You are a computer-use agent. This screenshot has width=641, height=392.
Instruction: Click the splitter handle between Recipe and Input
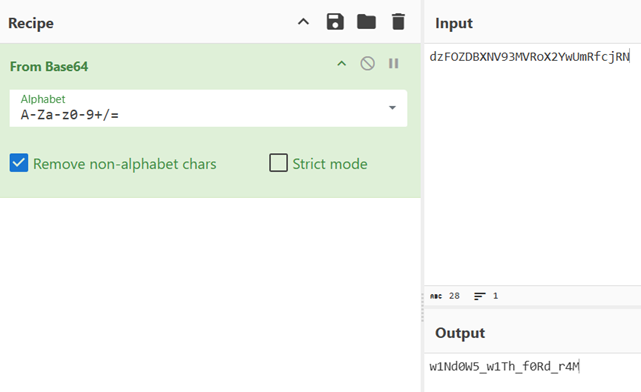(422, 308)
